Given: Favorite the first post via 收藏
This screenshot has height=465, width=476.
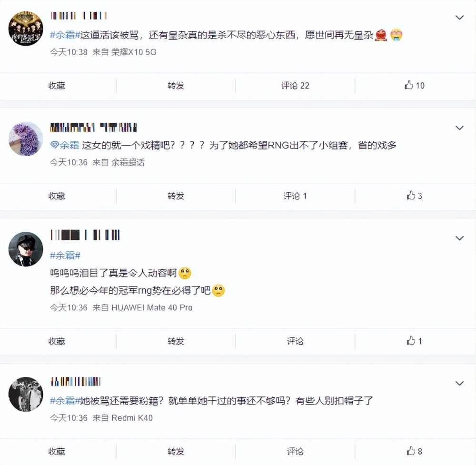Looking at the screenshot, I should tap(57, 86).
